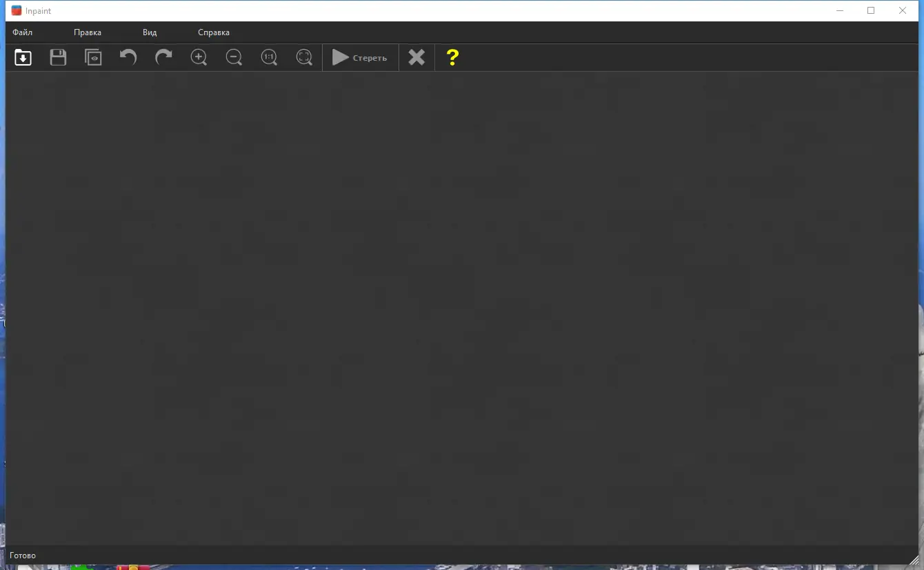Screen dimensions: 924x570
Task: Close the Inpaint window
Action: pyautogui.click(x=903, y=10)
